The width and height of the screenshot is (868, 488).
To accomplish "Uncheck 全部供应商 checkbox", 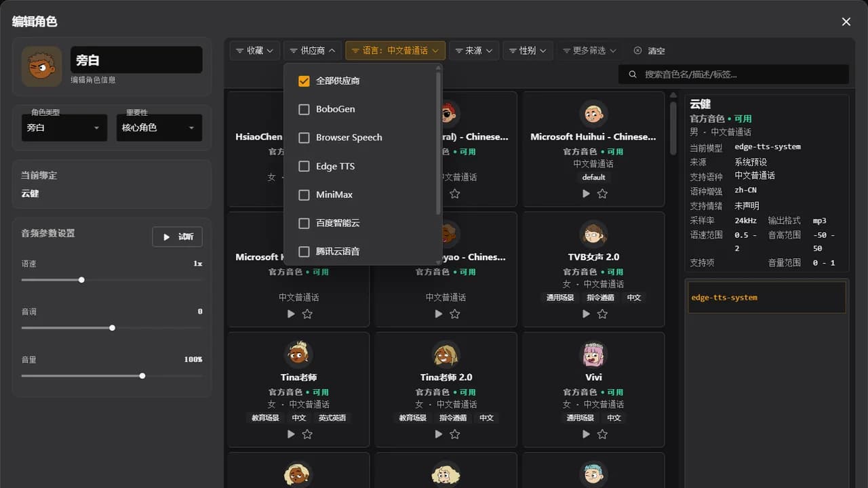I will pyautogui.click(x=304, y=81).
